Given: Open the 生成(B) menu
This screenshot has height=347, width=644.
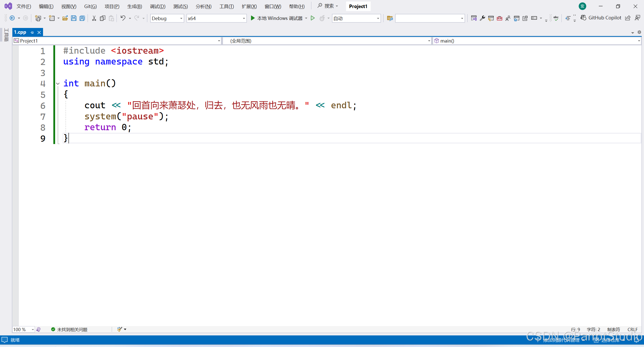Looking at the screenshot, I should tap(135, 6).
